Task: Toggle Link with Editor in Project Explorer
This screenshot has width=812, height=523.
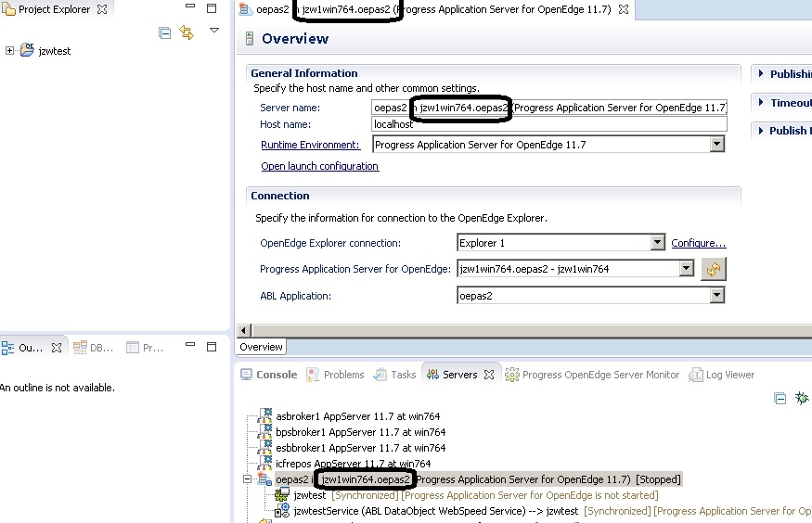Action: 187,32
